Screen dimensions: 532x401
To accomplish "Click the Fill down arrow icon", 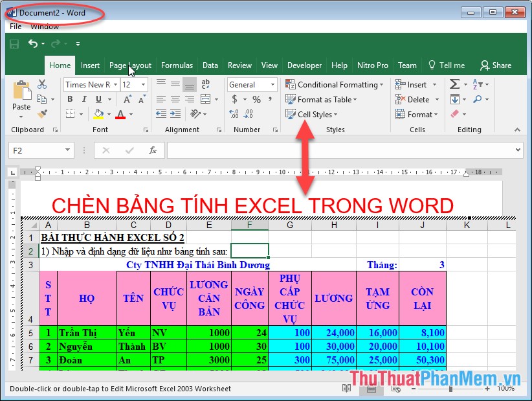I will 455,99.
